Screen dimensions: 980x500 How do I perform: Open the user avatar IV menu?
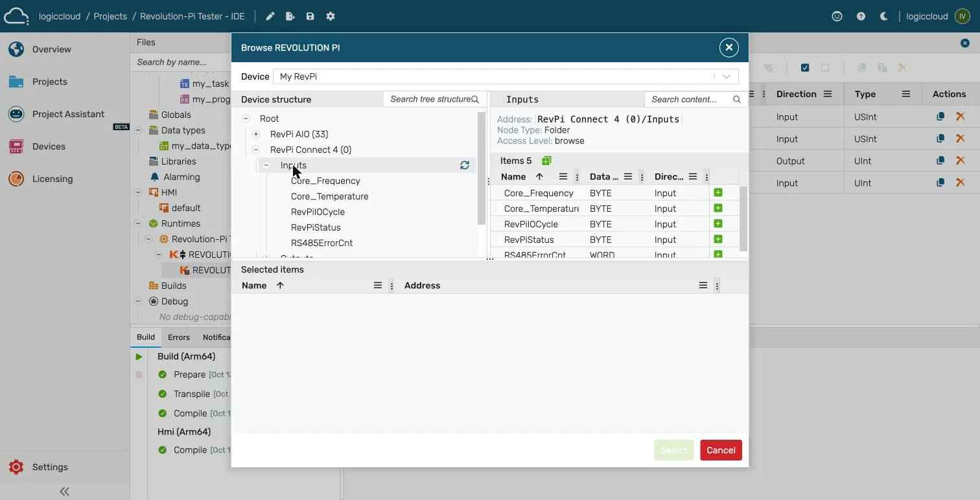(962, 16)
